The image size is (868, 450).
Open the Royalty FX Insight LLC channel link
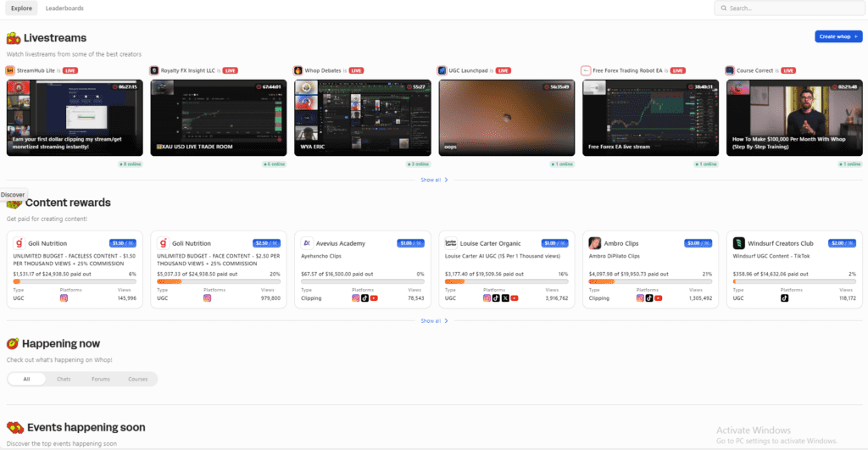[188, 70]
